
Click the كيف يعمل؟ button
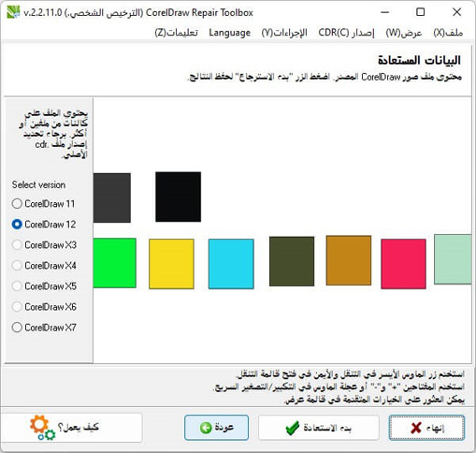point(71,428)
